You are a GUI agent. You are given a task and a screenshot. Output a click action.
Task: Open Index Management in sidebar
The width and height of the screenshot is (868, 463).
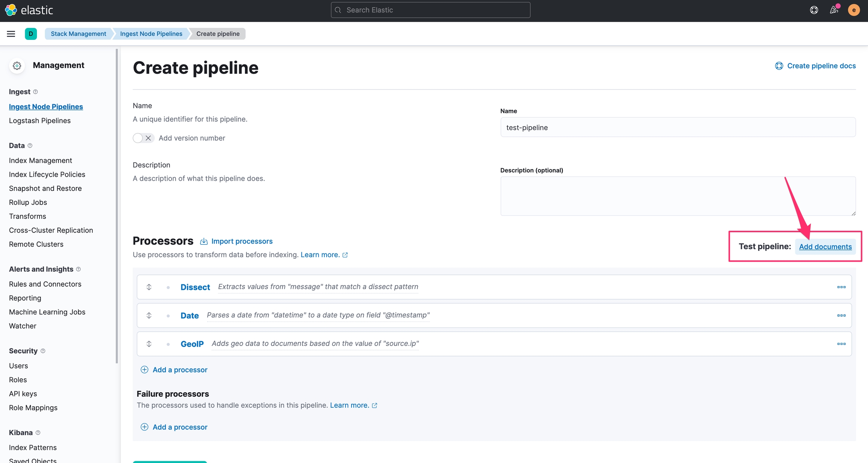(x=40, y=161)
